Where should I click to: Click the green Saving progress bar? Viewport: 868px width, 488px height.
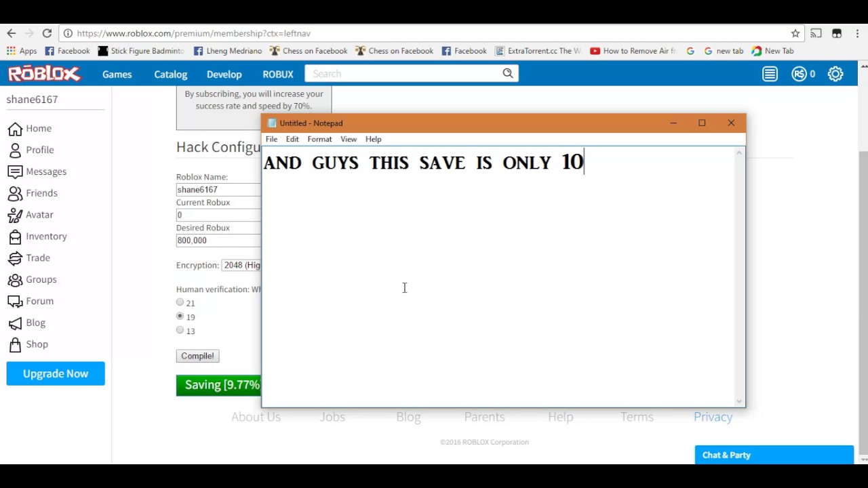[219, 385]
